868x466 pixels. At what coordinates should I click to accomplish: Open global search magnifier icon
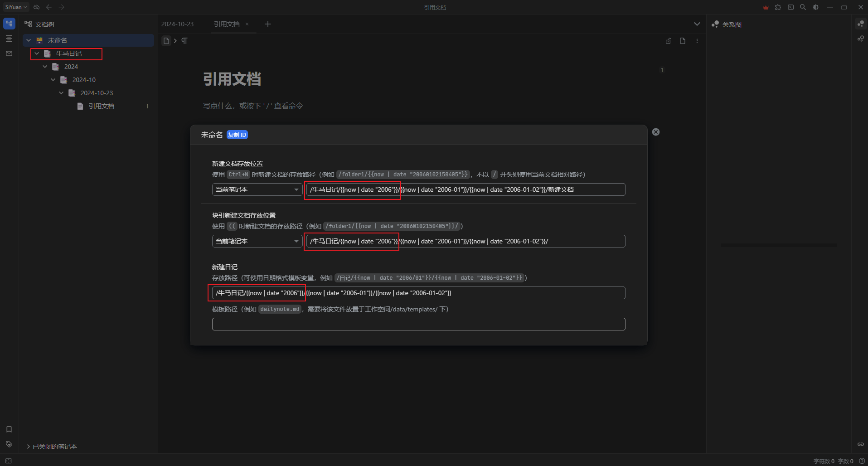pyautogui.click(x=803, y=7)
